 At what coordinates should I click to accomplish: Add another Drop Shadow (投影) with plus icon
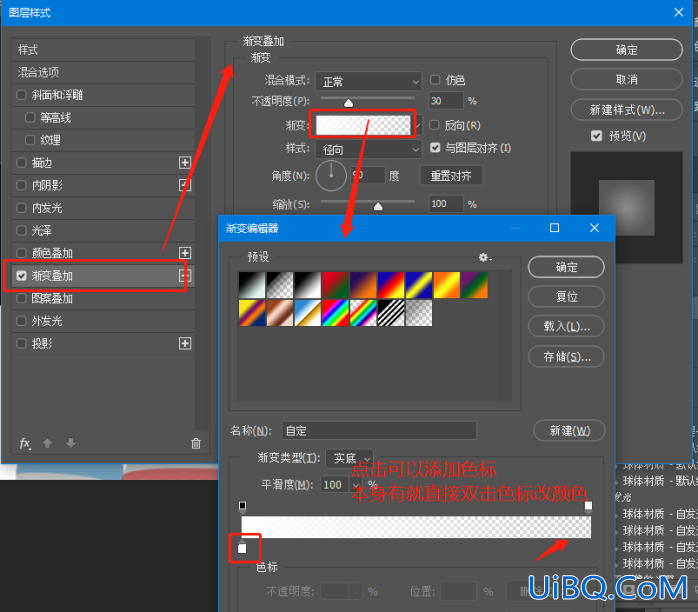185,343
